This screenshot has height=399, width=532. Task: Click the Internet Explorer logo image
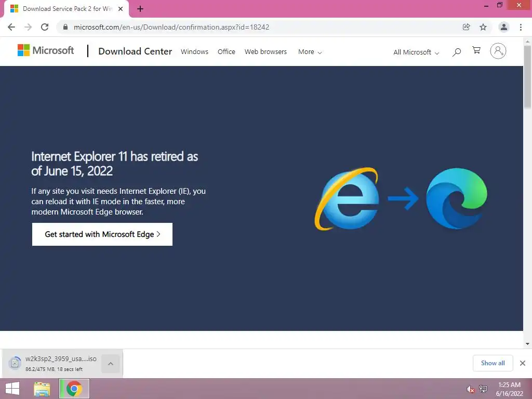point(348,199)
